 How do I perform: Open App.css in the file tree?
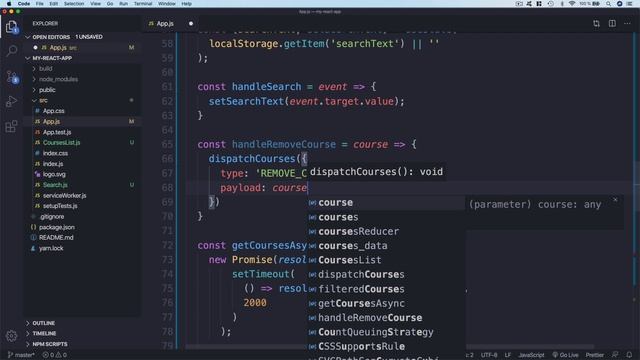[x=53, y=111]
